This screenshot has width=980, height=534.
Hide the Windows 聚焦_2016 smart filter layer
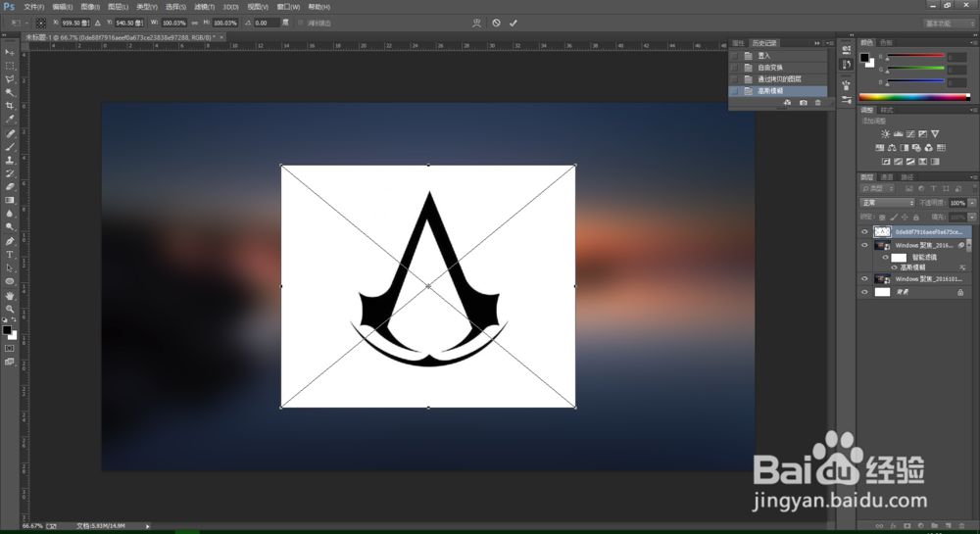864,246
